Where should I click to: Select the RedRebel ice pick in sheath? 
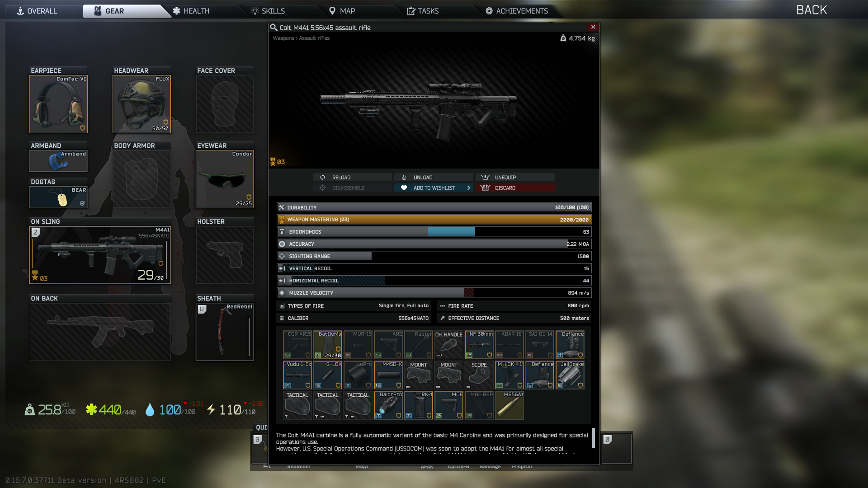click(225, 332)
